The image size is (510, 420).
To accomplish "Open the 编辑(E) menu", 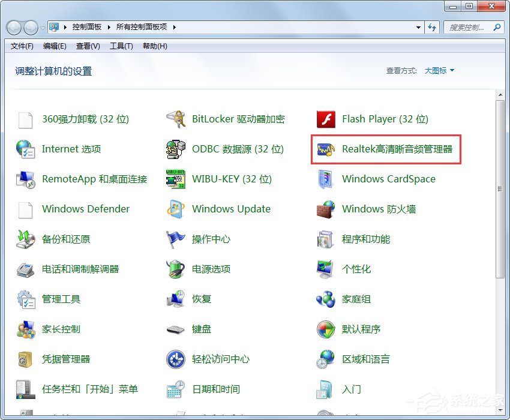I will pyautogui.click(x=55, y=46).
